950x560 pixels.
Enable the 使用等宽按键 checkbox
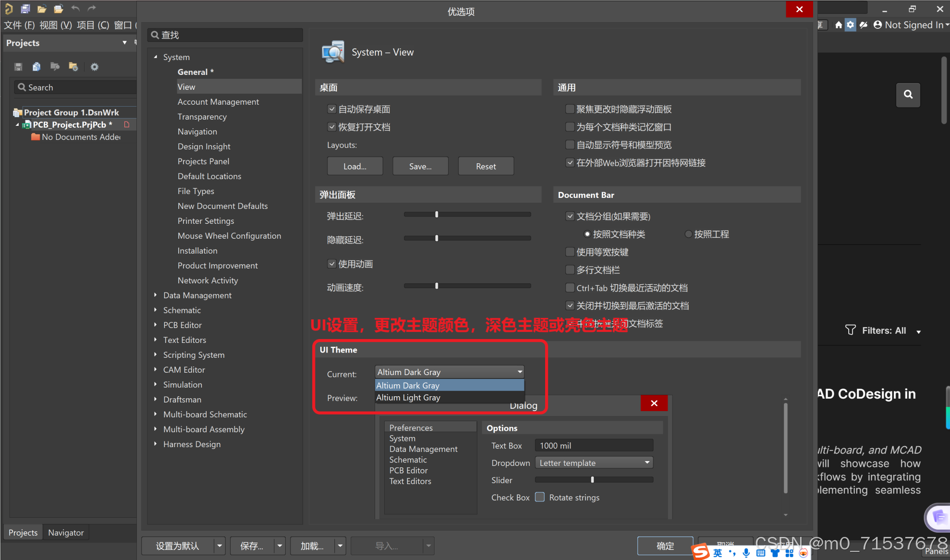[x=570, y=252]
